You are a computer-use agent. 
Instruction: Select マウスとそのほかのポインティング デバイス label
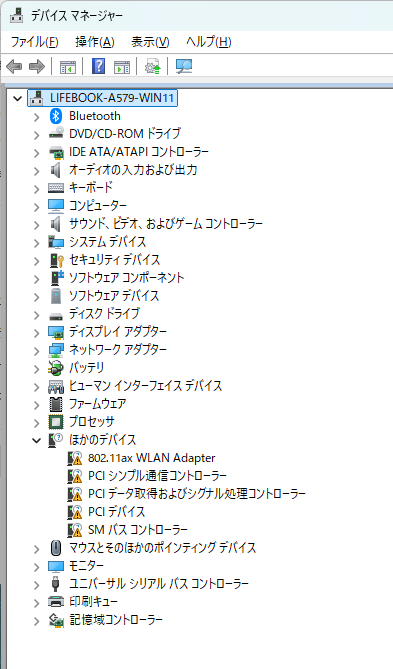coord(163,548)
